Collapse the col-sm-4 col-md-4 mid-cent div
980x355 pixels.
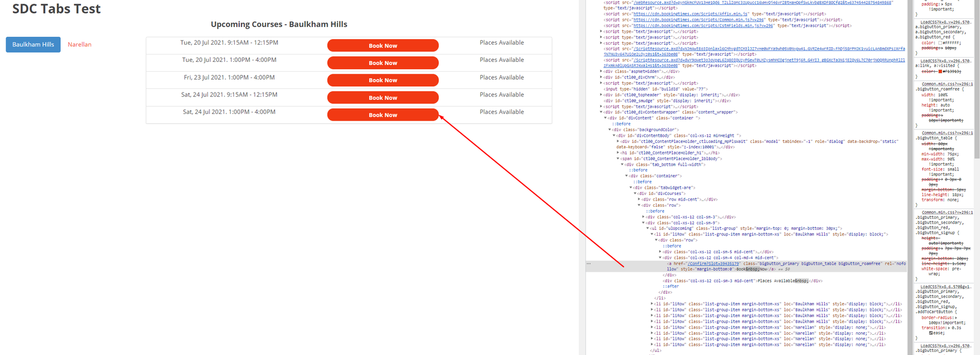point(661,258)
